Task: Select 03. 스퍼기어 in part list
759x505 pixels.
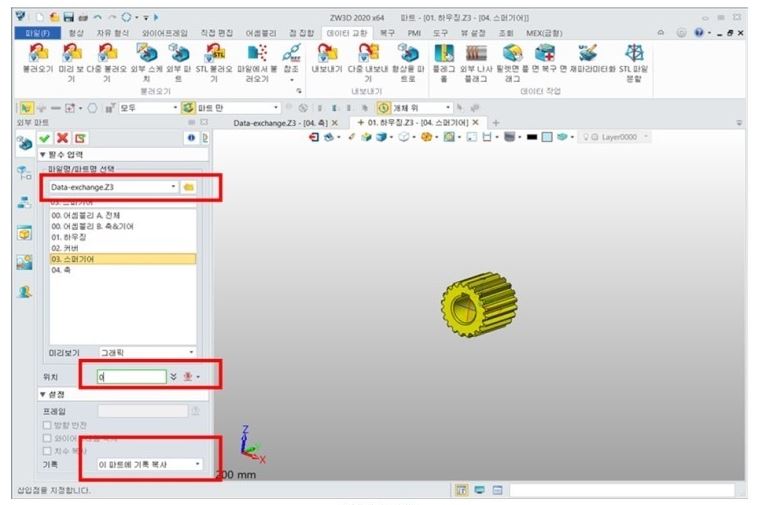Action: (123, 259)
